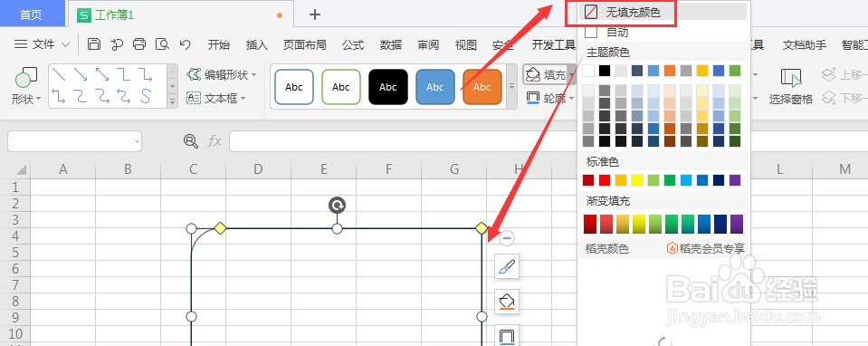Open the 开始 ribbon tab
The height and width of the screenshot is (346, 868).
coord(219,45)
